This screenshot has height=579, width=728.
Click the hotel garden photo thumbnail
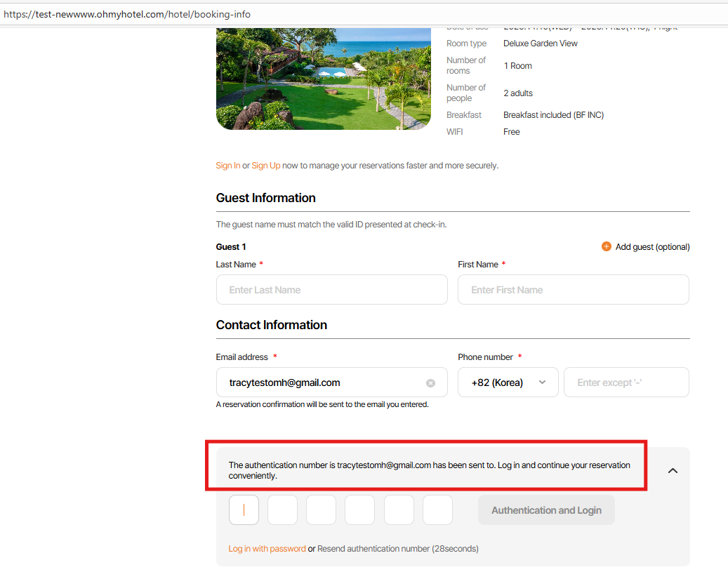[x=324, y=79]
